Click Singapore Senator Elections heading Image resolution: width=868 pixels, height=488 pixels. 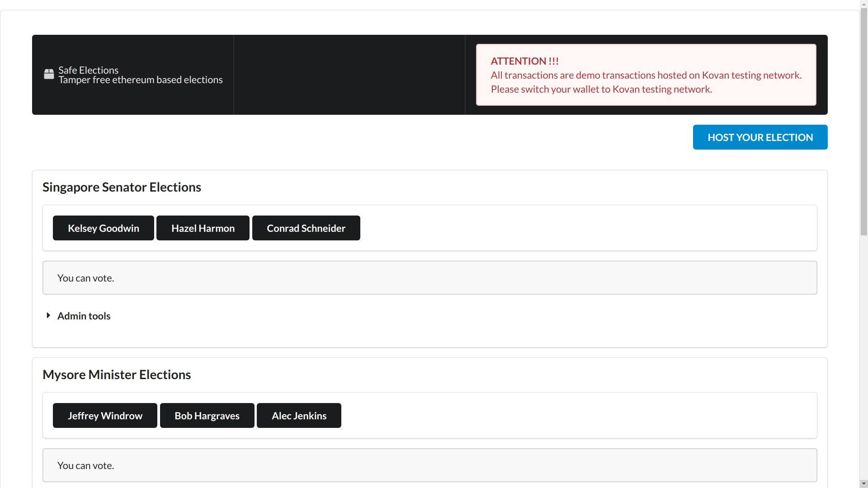[x=122, y=187]
